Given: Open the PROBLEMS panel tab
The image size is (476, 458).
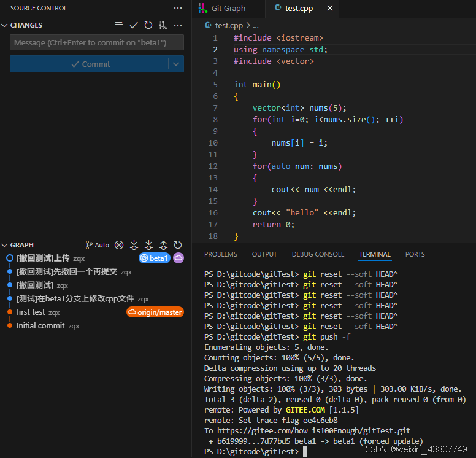Looking at the screenshot, I should pos(221,254).
